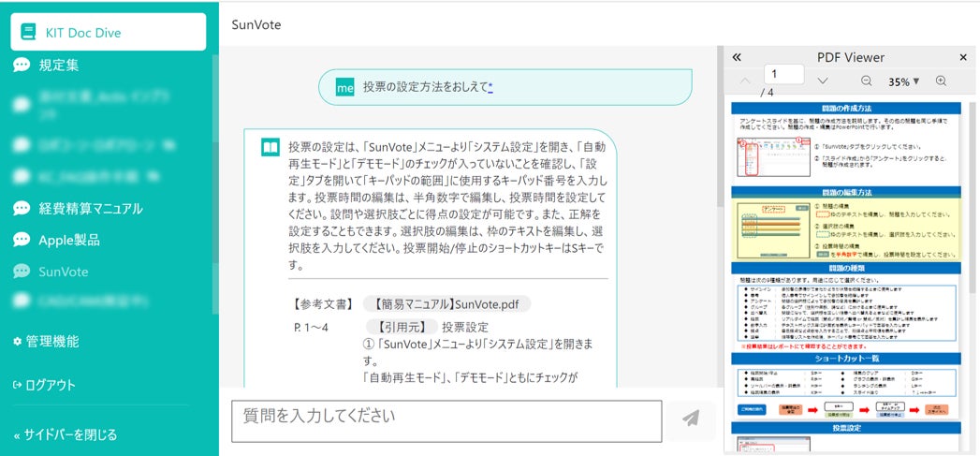This screenshot has height=456, width=980.
Task: Go to next PDF page arrow
Action: (823, 81)
